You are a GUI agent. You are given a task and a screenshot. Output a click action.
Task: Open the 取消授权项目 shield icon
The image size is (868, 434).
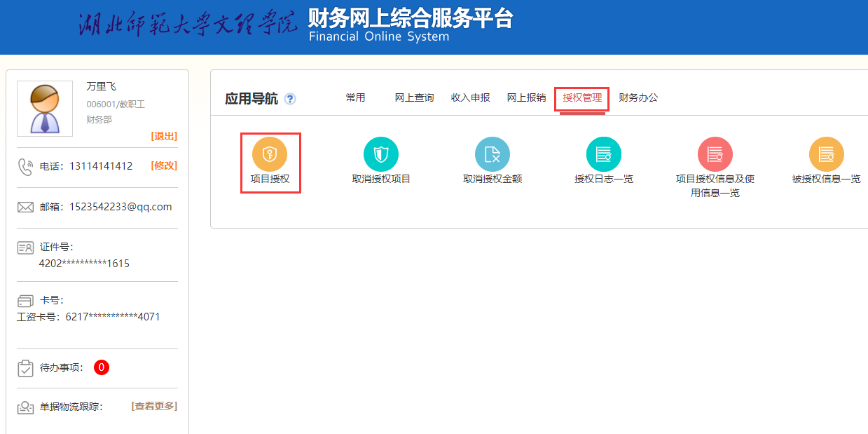click(x=380, y=154)
